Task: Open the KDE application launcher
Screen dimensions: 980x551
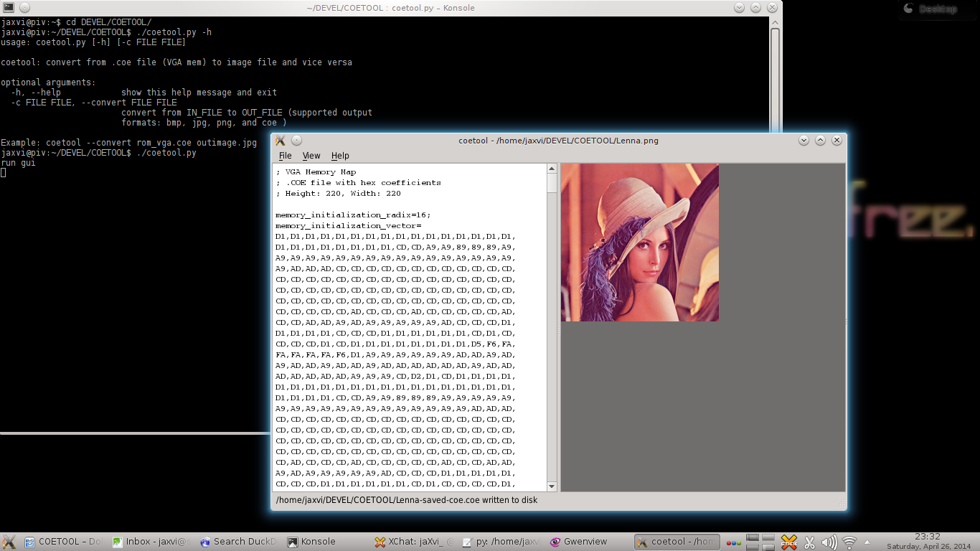Action: [9, 542]
